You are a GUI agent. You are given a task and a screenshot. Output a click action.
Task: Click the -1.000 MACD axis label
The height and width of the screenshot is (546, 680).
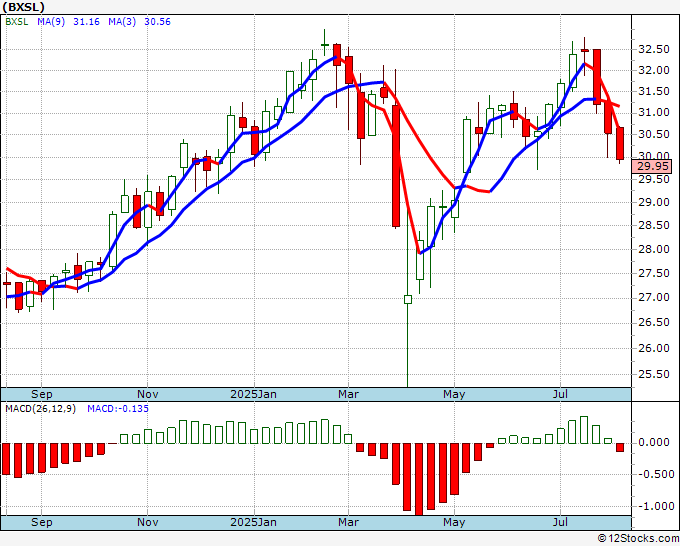654,506
